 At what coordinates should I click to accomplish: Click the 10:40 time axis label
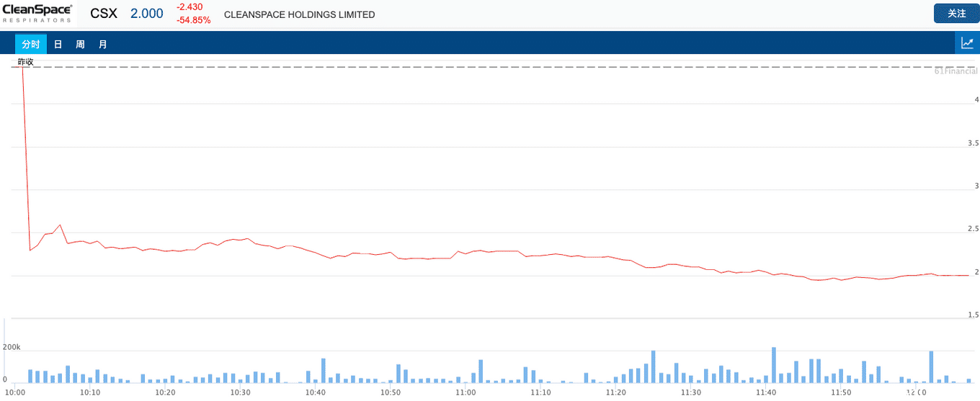point(316,392)
